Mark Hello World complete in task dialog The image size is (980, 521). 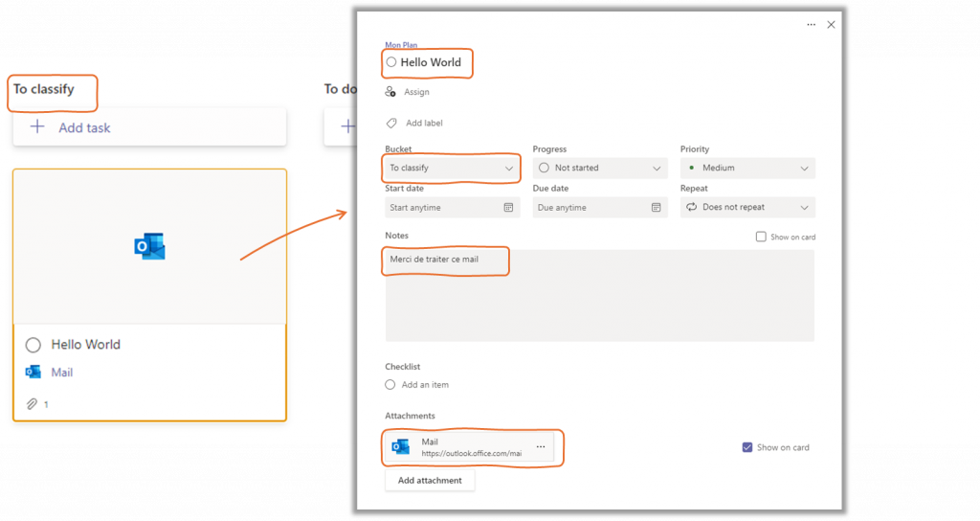391,62
